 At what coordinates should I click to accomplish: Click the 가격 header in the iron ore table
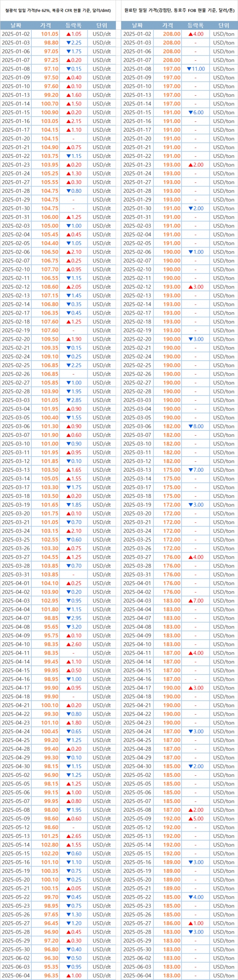46,25
